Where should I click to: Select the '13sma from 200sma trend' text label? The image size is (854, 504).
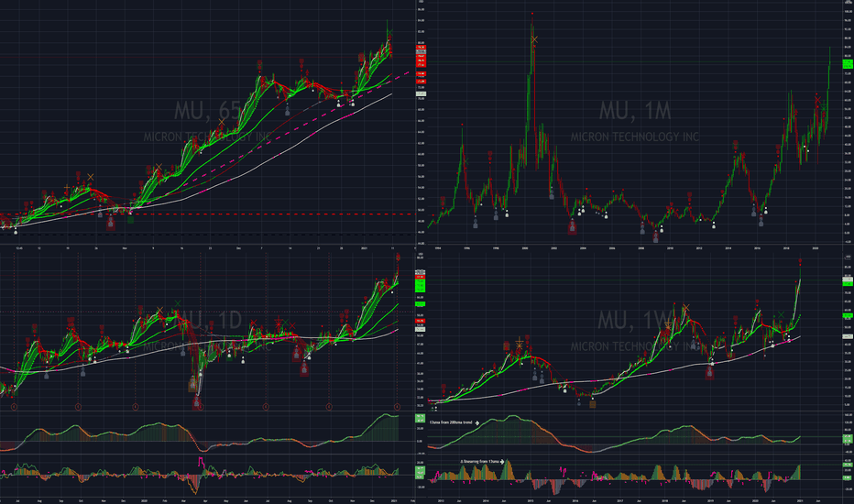click(x=451, y=422)
